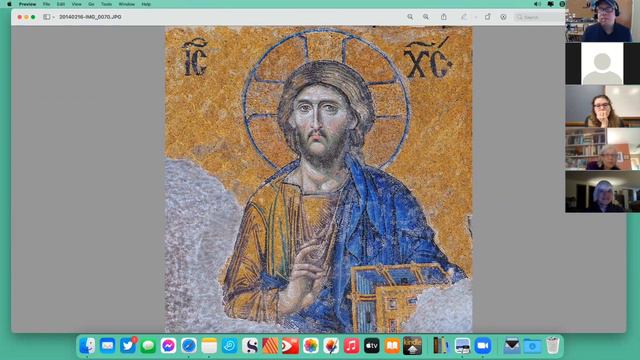Viewport: 640px width, 360px height.
Task: Open Messenger from the Dock
Action: tap(168, 346)
